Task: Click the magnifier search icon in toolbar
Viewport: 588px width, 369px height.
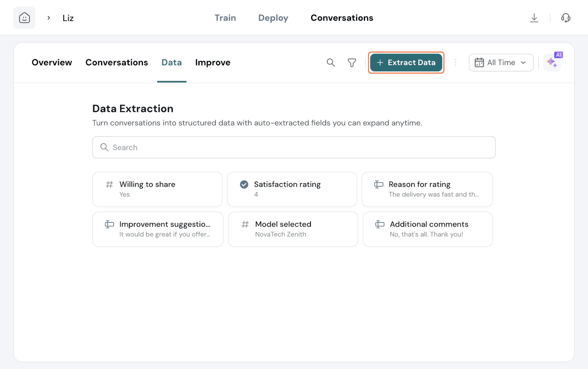Action: [331, 62]
